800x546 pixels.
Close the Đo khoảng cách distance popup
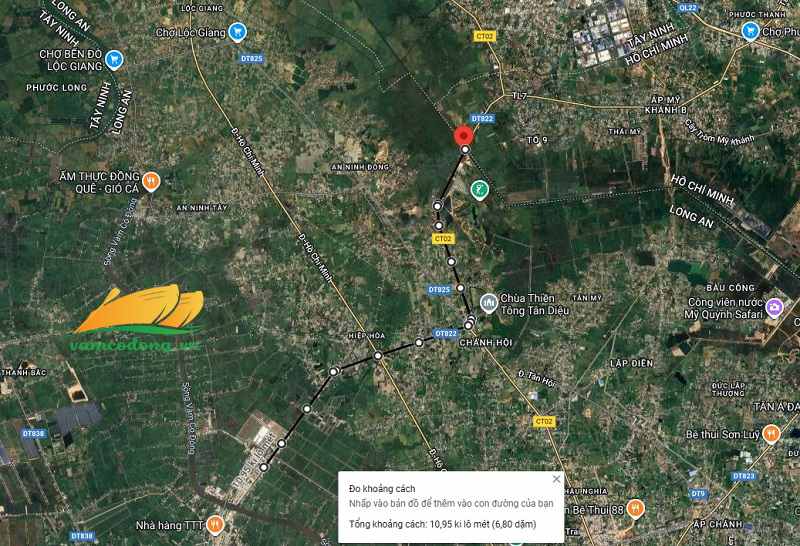point(557,479)
